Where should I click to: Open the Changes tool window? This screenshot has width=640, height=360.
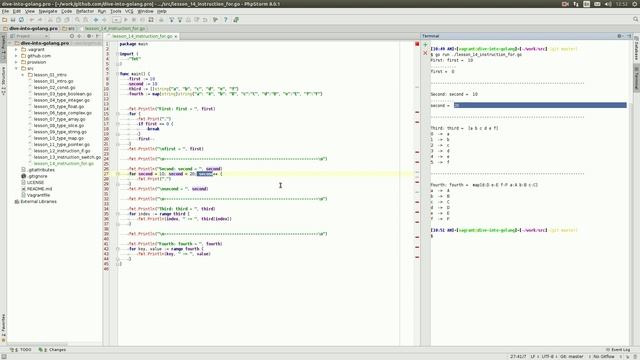coord(52,350)
